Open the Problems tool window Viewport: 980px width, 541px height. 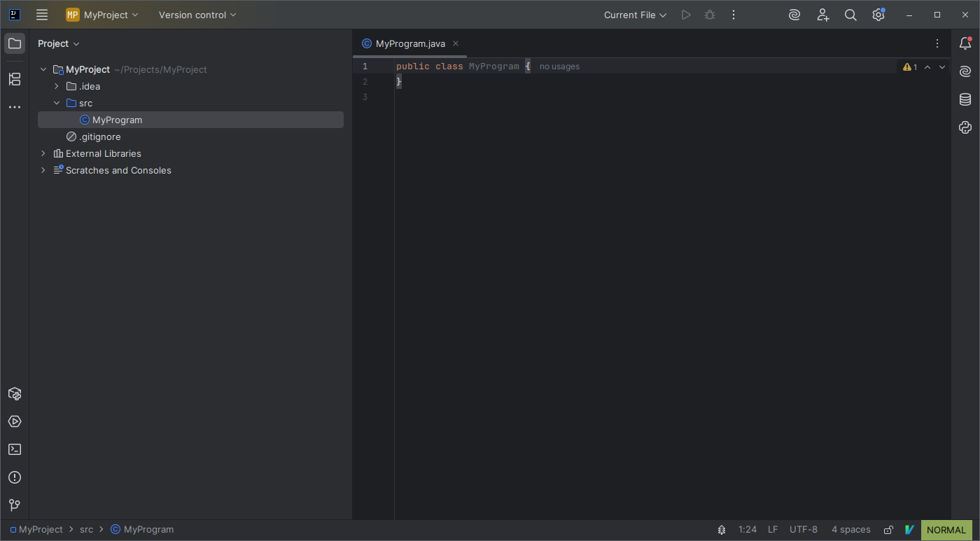point(15,477)
